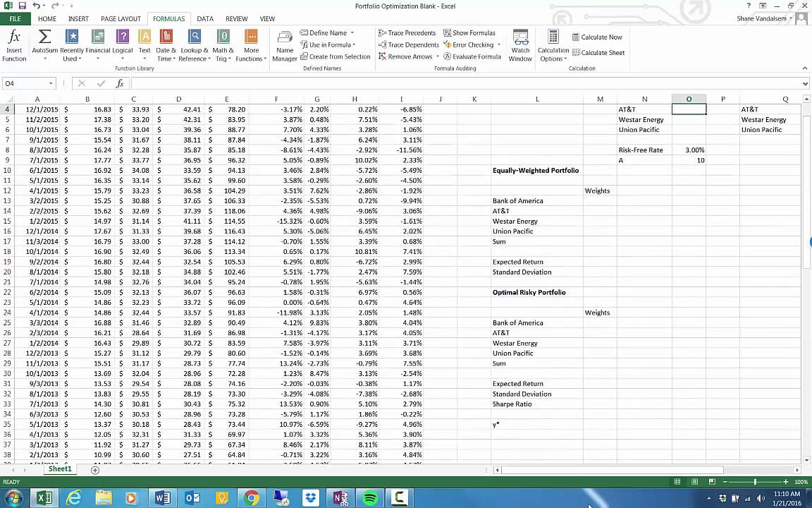The image size is (812, 508).
Task: Select the Optimal Risky Portfolio cell
Action: tap(536, 292)
